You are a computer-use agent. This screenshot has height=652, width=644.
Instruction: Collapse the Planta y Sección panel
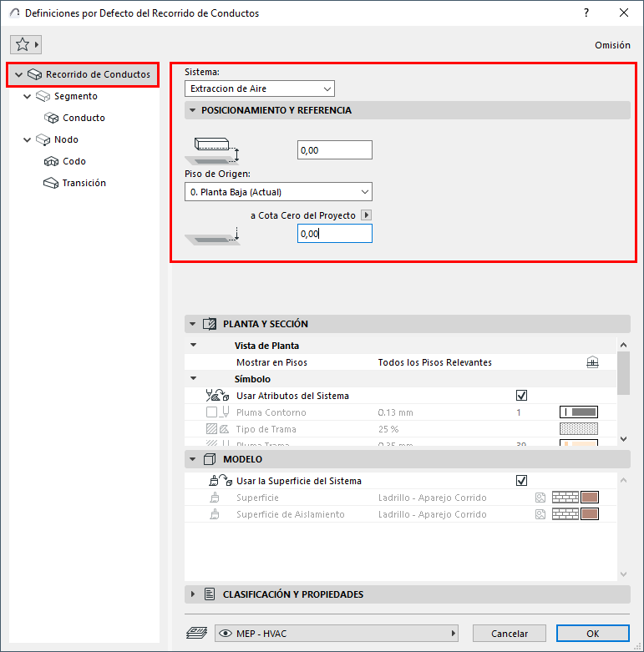coord(192,324)
